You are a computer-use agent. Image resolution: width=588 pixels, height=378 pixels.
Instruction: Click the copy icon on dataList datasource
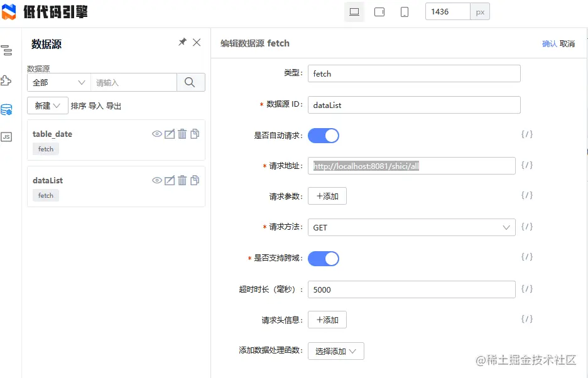pos(195,180)
